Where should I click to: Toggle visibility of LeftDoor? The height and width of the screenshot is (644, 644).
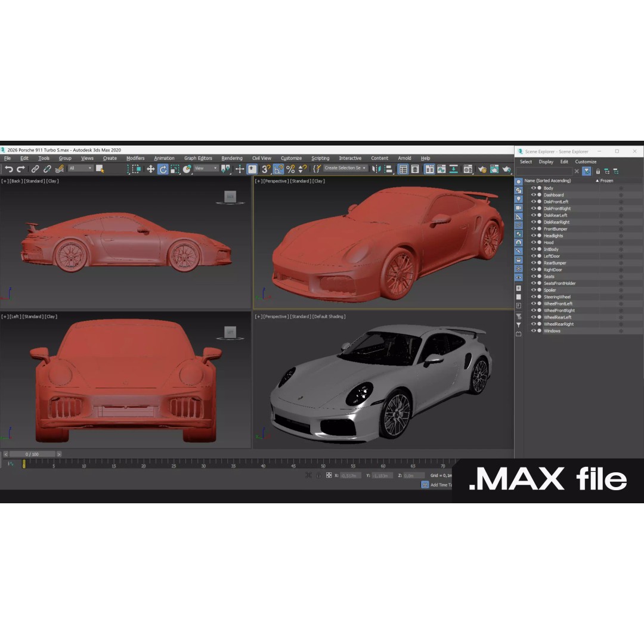534,256
